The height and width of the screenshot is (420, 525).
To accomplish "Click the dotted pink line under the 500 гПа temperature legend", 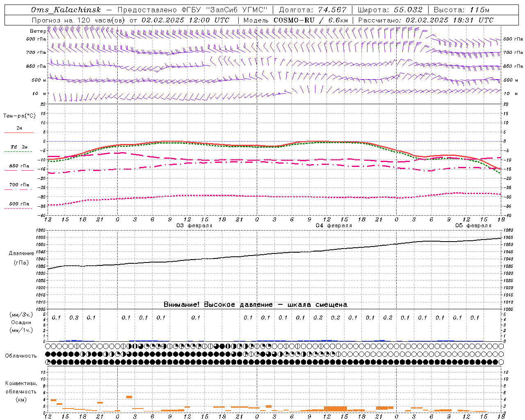I will 19,208.
